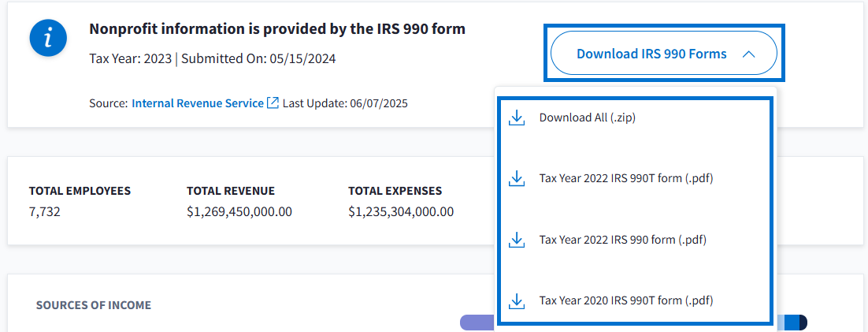
Task: Click download icon next to 2022 IRS 990T form
Action: pos(517,179)
